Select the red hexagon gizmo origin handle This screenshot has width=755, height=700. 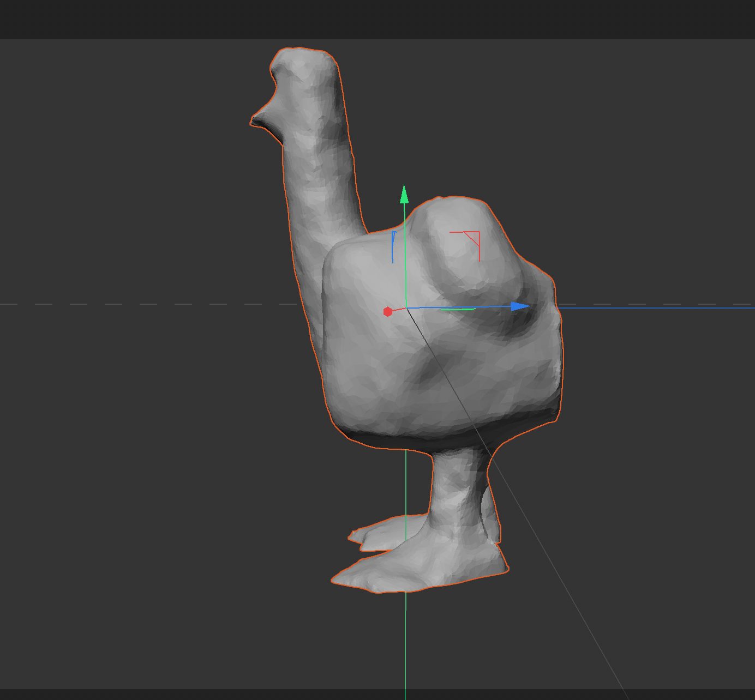(x=388, y=310)
